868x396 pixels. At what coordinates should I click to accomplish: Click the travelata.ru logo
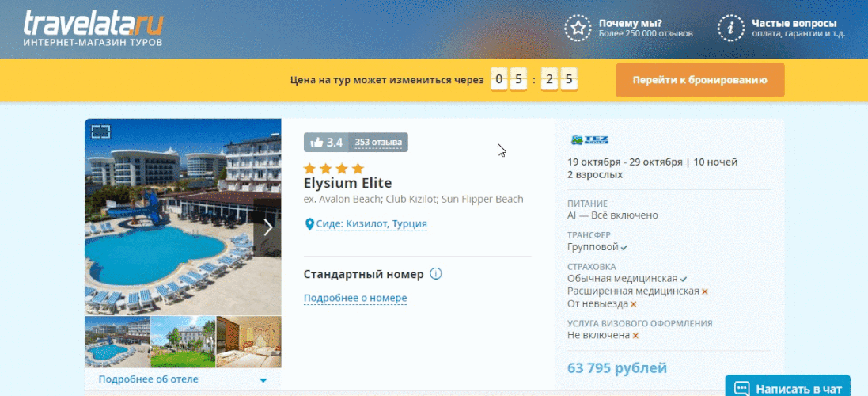click(x=93, y=29)
